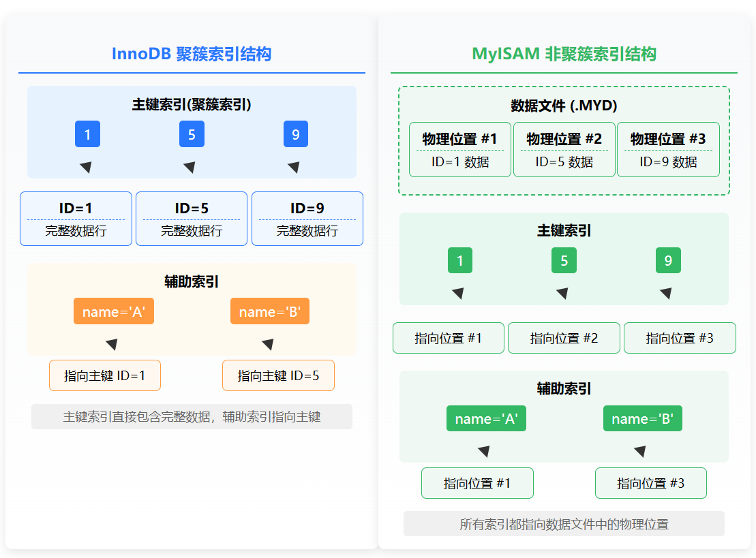Click the ID=1 完整数据行 box
The width and height of the screenshot is (756, 558).
pyautogui.click(x=76, y=219)
